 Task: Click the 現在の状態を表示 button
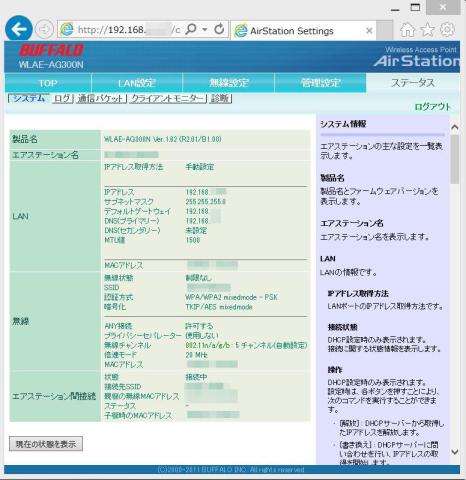(46, 444)
